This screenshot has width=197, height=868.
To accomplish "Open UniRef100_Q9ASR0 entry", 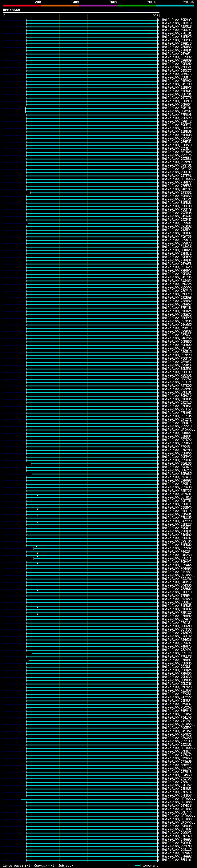I will pos(177,118).
